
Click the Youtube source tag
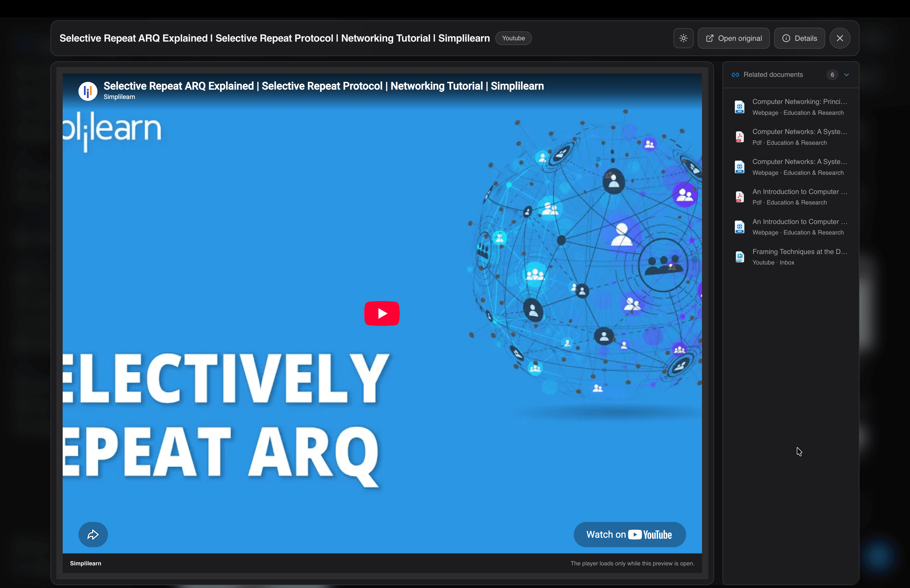click(x=513, y=38)
